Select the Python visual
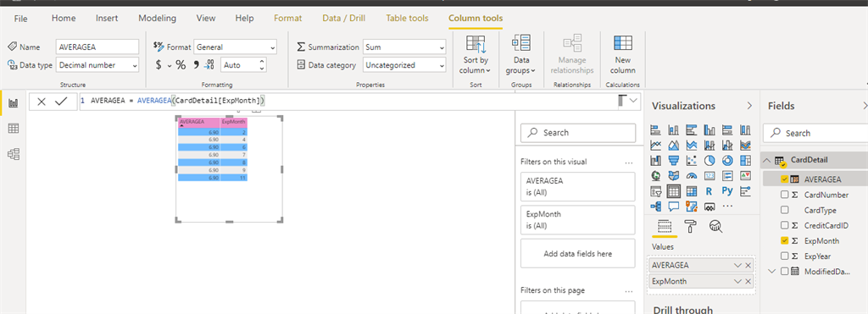868x314 pixels. coord(726,191)
